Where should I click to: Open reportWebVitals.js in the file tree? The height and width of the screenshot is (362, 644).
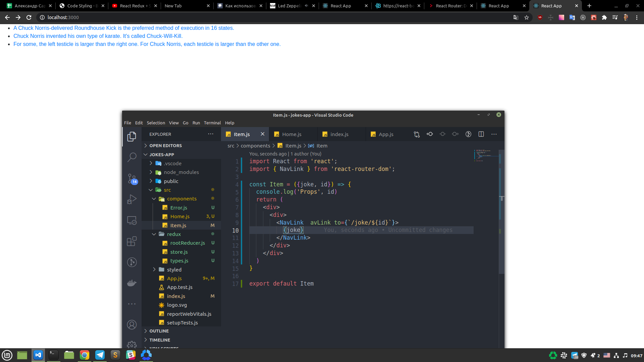(181, 314)
